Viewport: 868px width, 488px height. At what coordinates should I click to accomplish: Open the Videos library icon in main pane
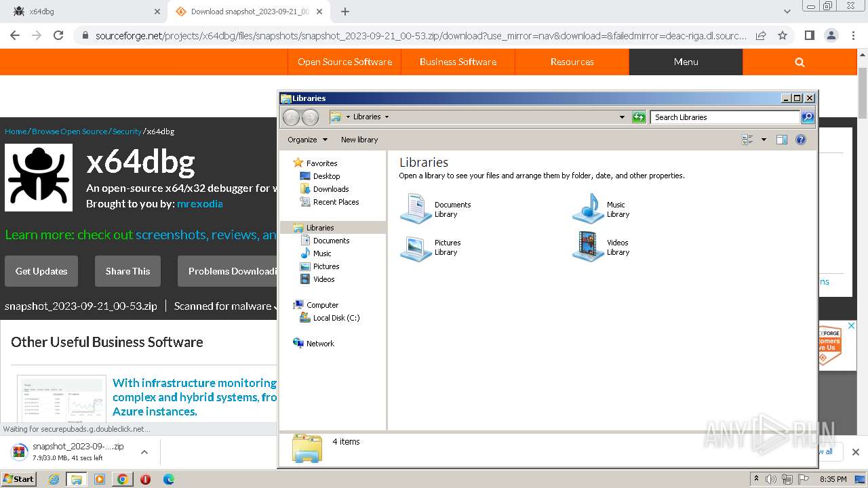pyautogui.click(x=588, y=247)
